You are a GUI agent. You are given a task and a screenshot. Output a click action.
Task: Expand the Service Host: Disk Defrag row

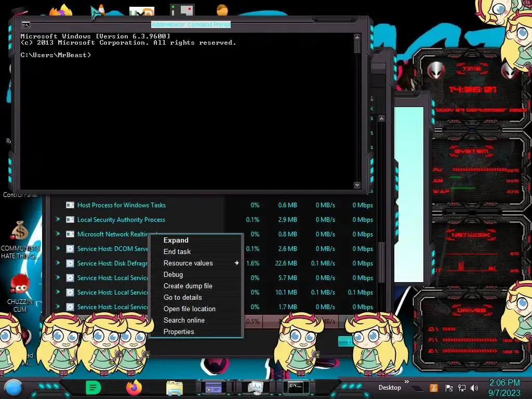58,263
